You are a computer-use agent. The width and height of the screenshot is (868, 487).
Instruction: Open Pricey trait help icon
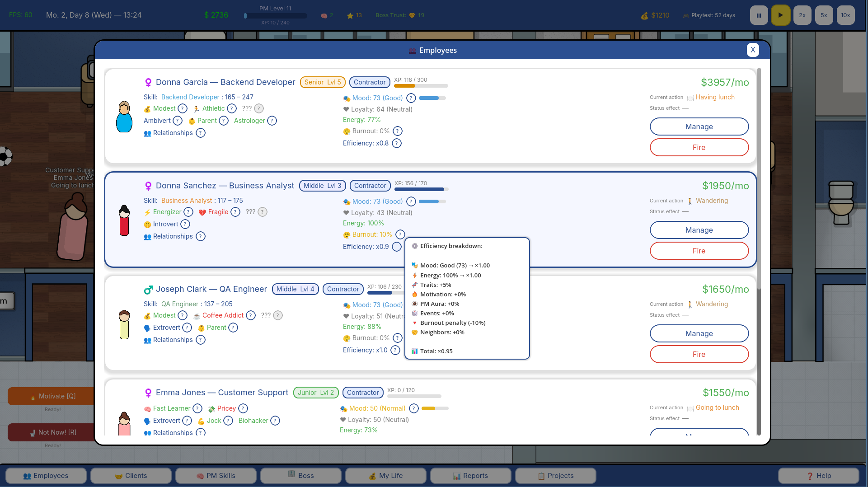pos(243,408)
